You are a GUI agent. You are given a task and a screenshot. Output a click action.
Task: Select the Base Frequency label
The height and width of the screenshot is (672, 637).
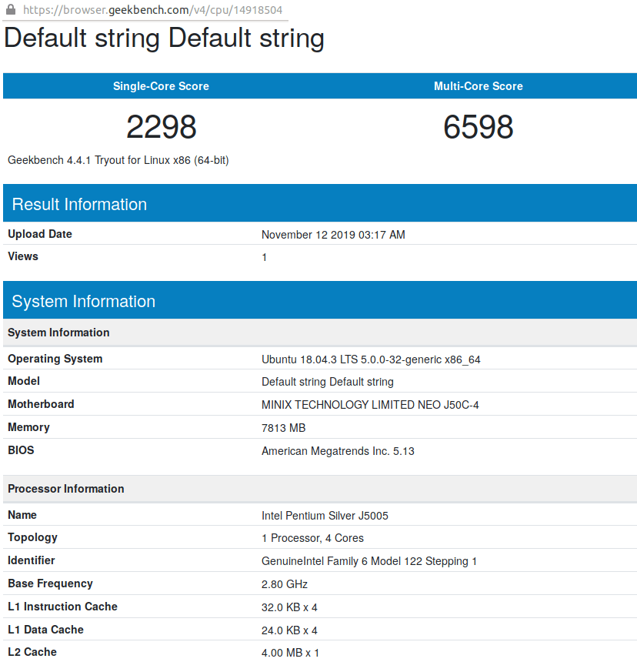pos(51,583)
